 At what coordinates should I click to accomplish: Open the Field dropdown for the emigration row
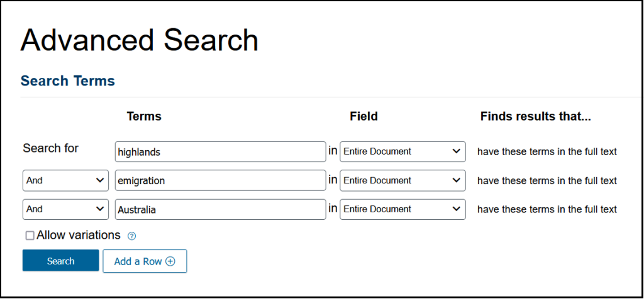pyautogui.click(x=402, y=180)
